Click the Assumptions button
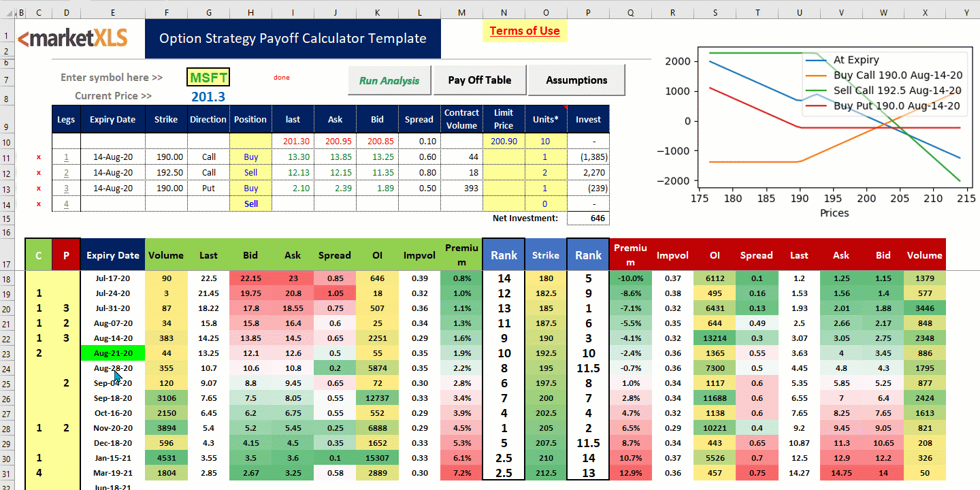This screenshot has width=980, height=490. click(576, 80)
